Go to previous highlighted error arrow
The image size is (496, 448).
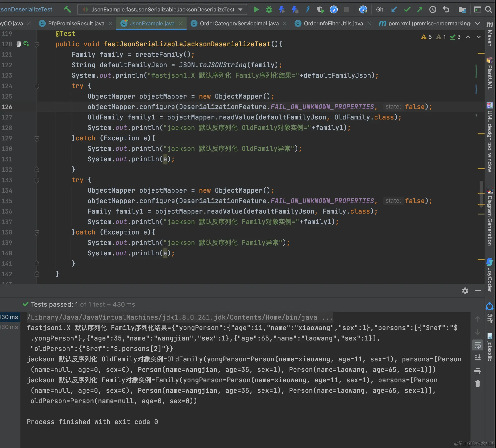point(468,37)
